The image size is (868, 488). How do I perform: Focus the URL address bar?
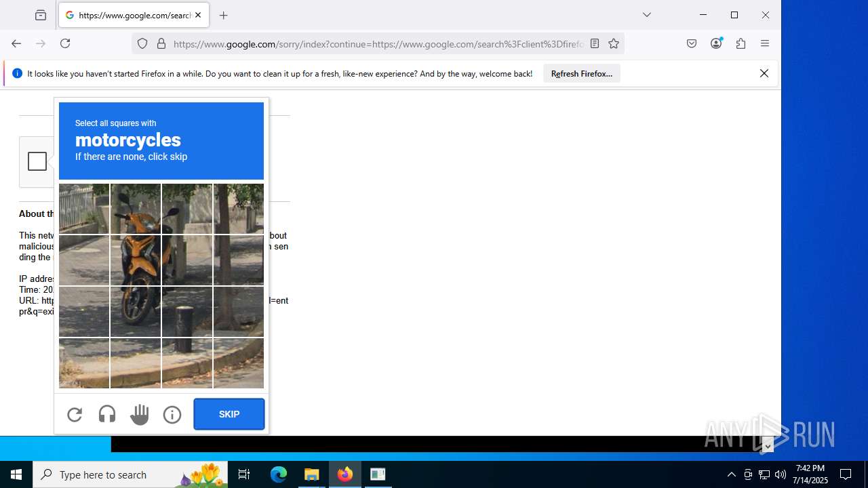[x=378, y=44]
